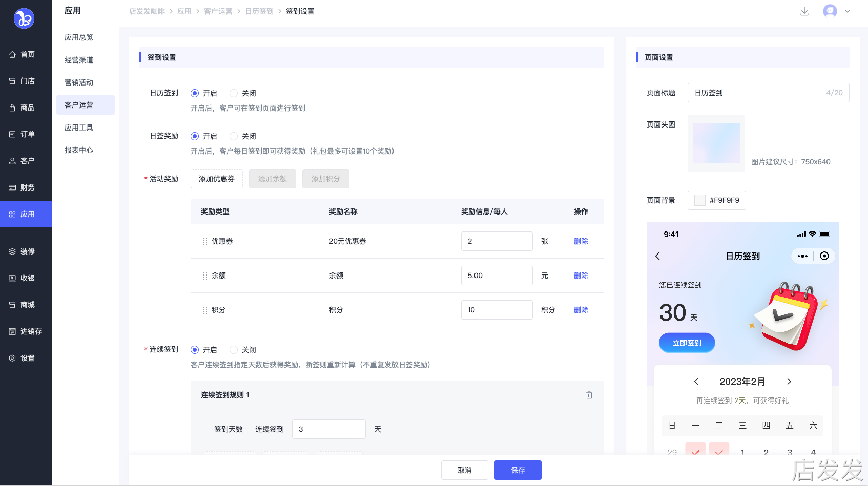Click the 日历签到 breadcrumb link

[x=259, y=11]
